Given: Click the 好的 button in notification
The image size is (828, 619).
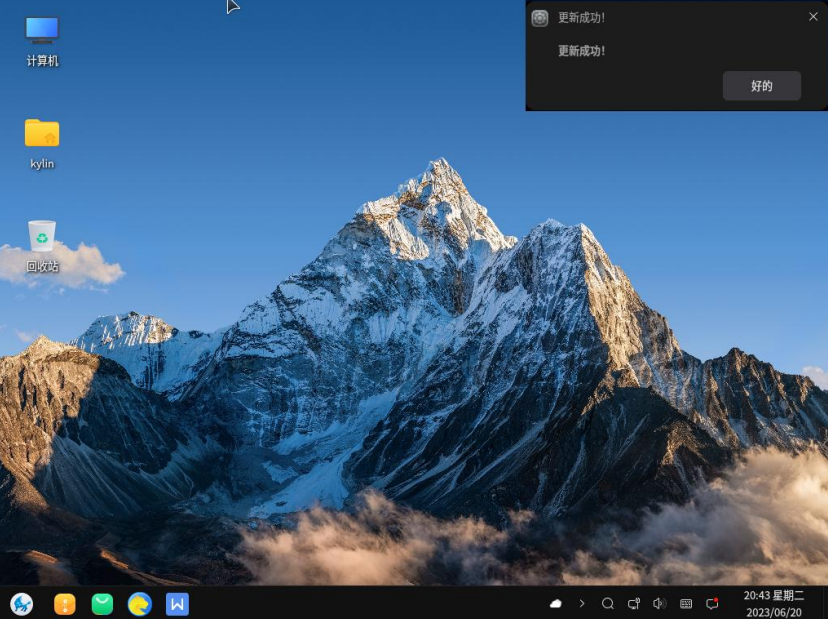Looking at the screenshot, I should coord(761,86).
